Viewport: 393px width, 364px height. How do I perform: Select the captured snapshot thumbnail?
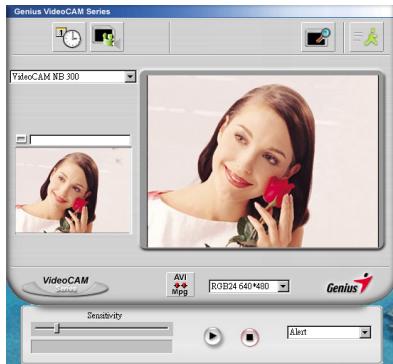tap(73, 190)
